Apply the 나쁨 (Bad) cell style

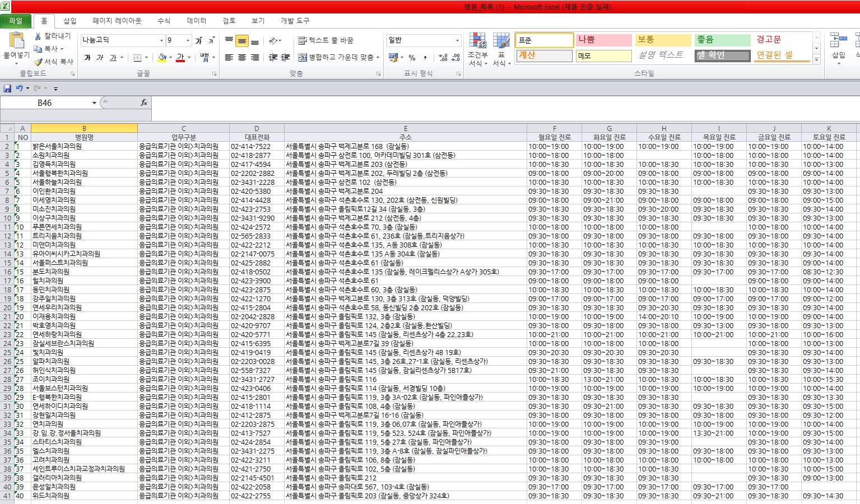click(x=604, y=40)
